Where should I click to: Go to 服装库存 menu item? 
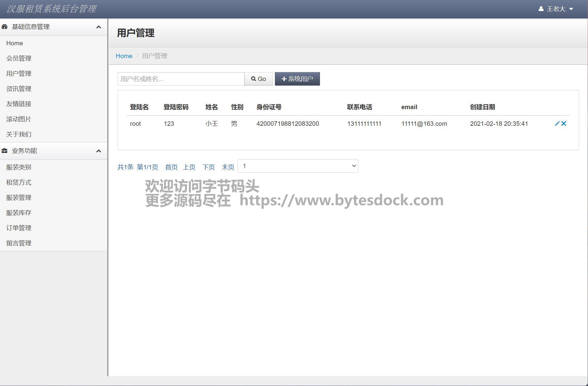click(19, 213)
